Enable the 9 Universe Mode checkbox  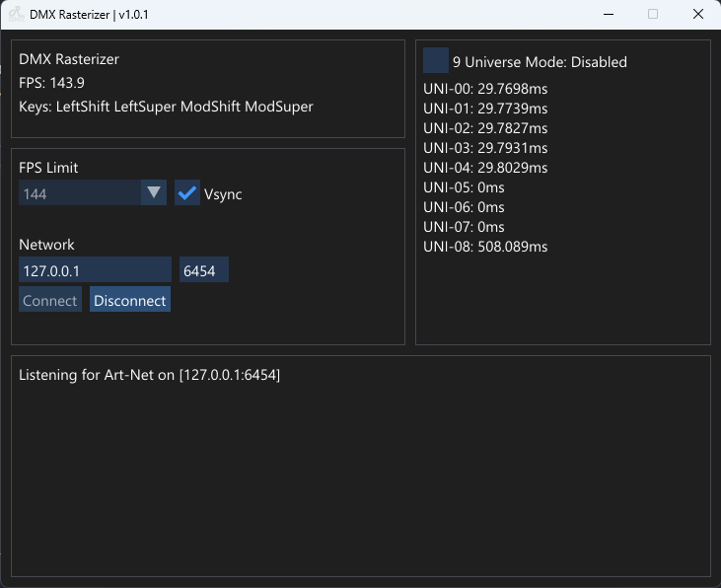(435, 61)
